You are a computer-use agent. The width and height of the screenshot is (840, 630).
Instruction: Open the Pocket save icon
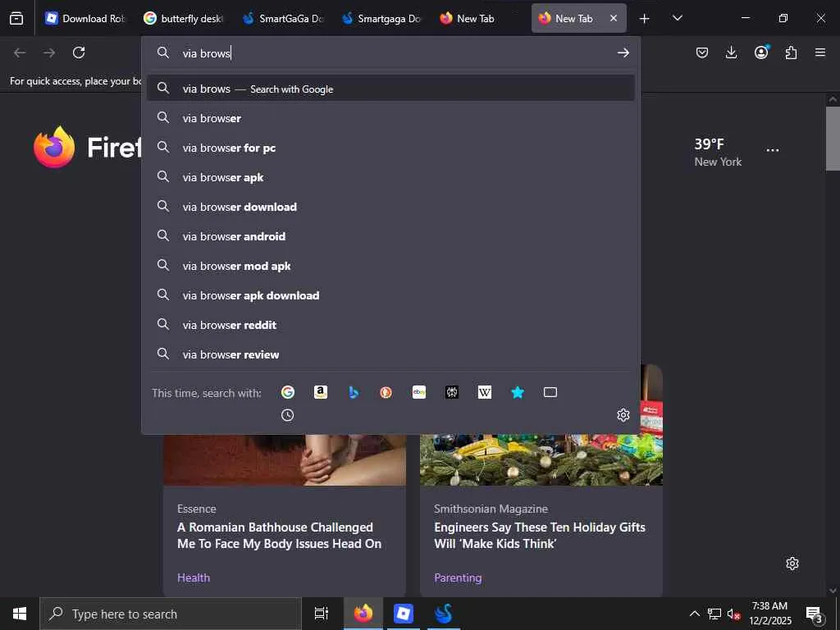[702, 52]
